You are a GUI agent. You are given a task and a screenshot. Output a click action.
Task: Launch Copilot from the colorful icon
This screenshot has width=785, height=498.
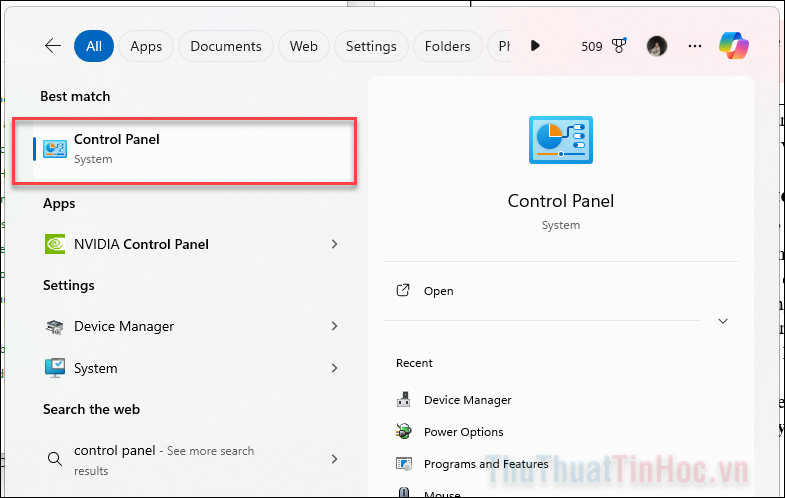[x=733, y=46]
